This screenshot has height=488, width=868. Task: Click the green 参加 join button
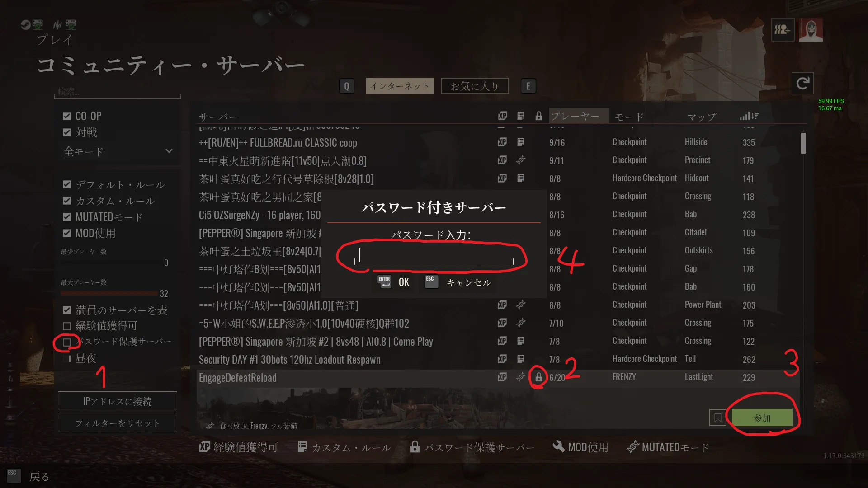coord(762,418)
